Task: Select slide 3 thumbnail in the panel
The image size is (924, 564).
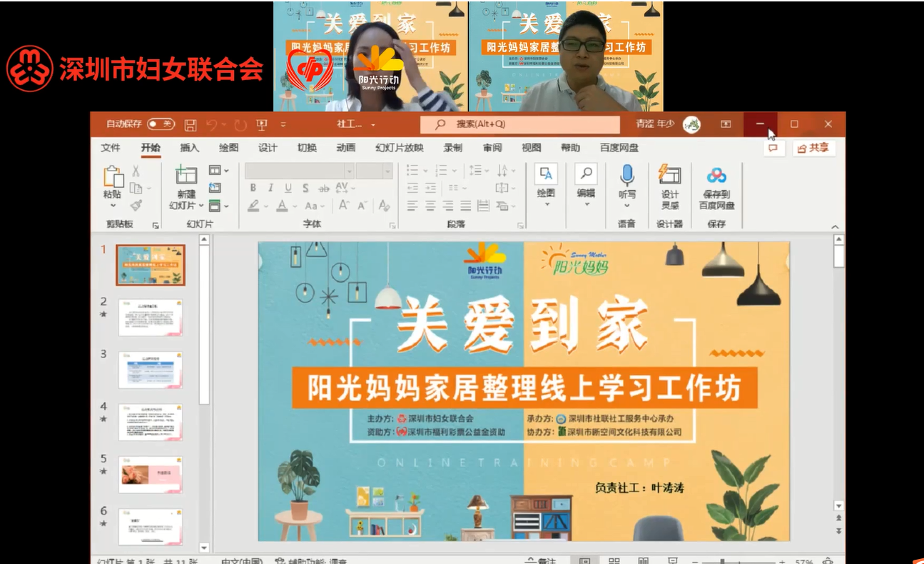Action: [150, 370]
